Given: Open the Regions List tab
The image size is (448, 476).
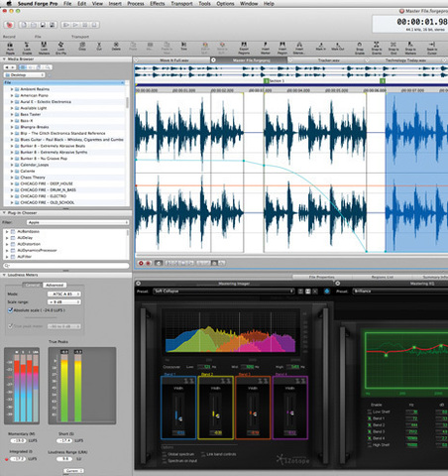Looking at the screenshot, I should (x=383, y=277).
